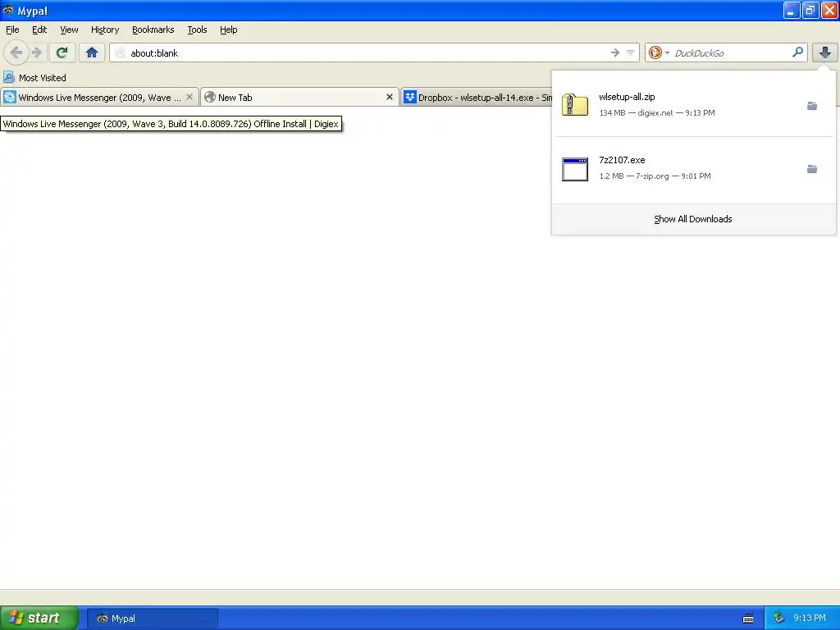This screenshot has height=630, width=840.
Task: Click the Dropbox tab favicon
Action: coord(410,97)
